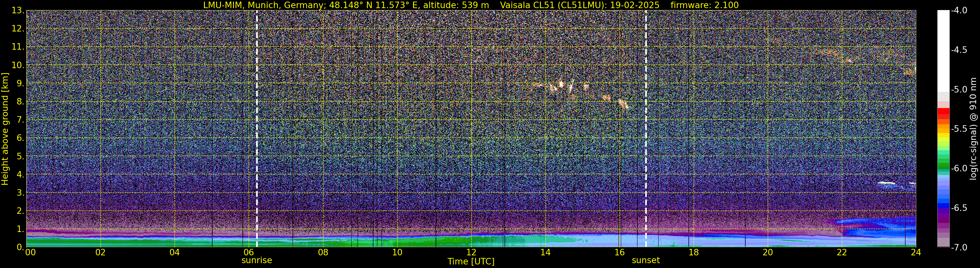Image resolution: width=980 pixels, height=268 pixels.
Task: Click height axis tick "12."
Action: click(18, 29)
